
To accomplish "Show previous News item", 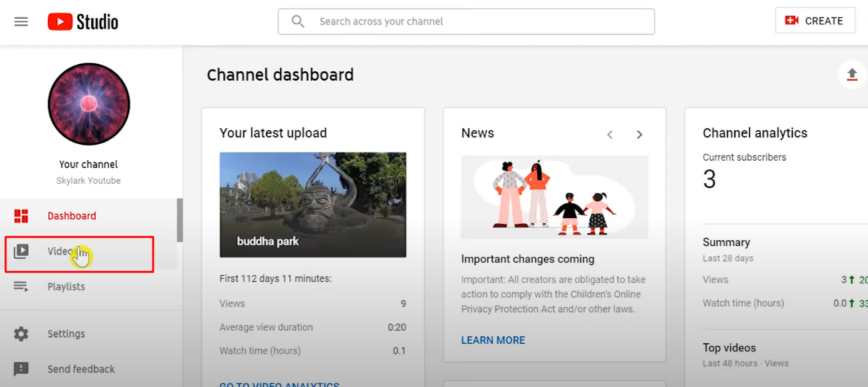I will [610, 134].
